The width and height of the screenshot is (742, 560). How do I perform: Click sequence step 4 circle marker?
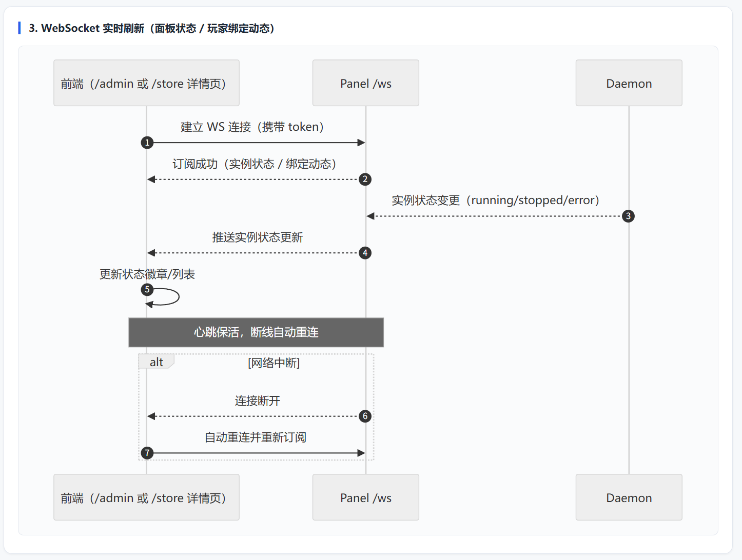coord(365,253)
